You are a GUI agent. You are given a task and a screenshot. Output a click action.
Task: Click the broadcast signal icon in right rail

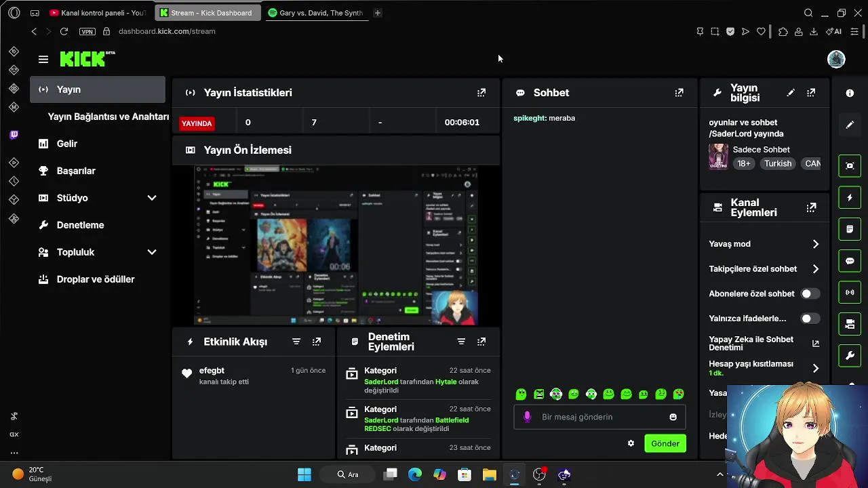(x=850, y=293)
